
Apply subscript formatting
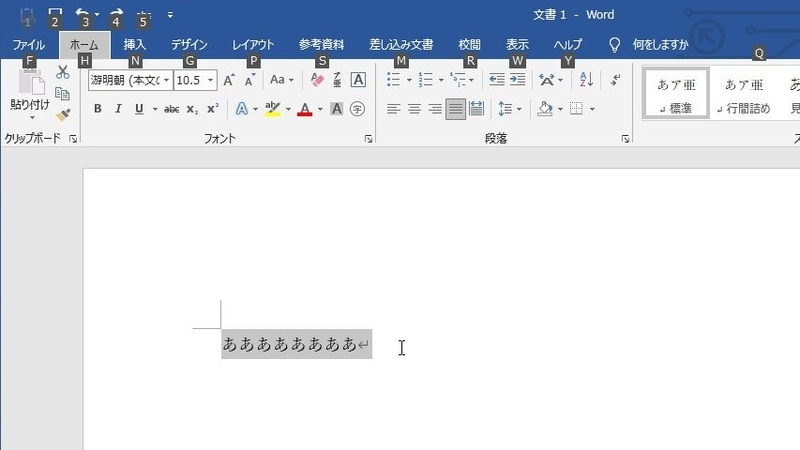192,109
